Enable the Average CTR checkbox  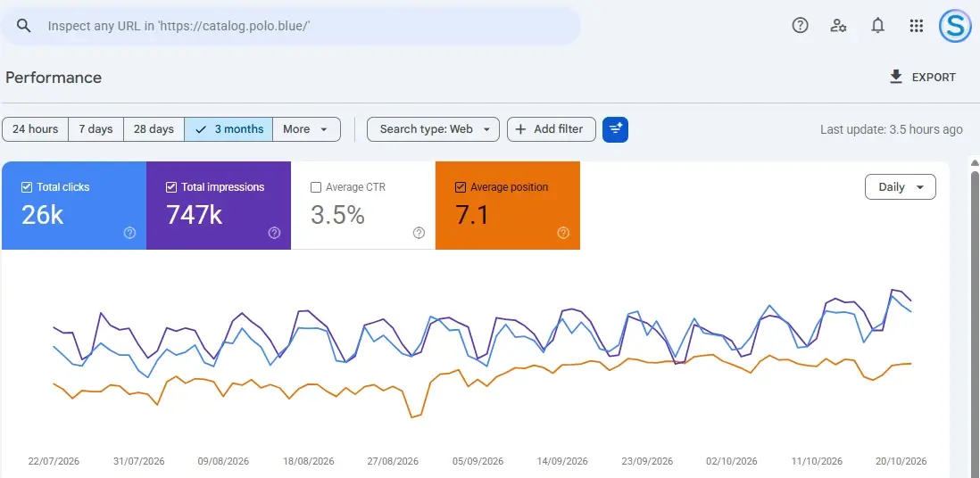tap(316, 186)
